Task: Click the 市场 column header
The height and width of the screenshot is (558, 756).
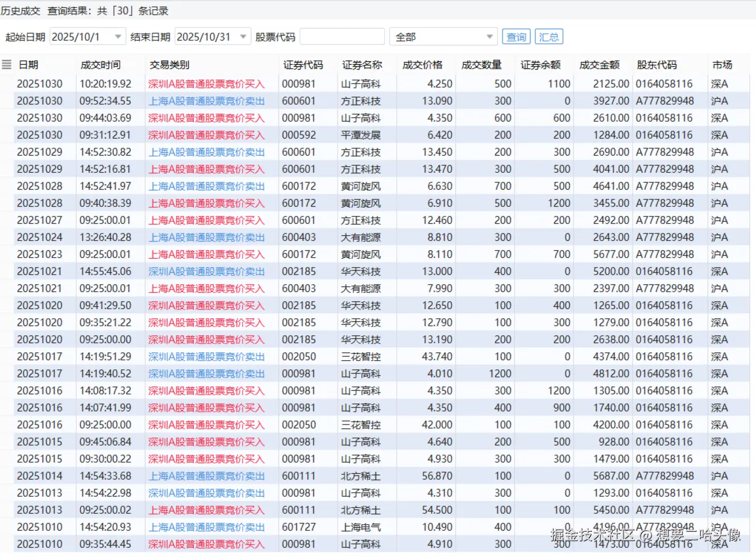Action: 721,64
